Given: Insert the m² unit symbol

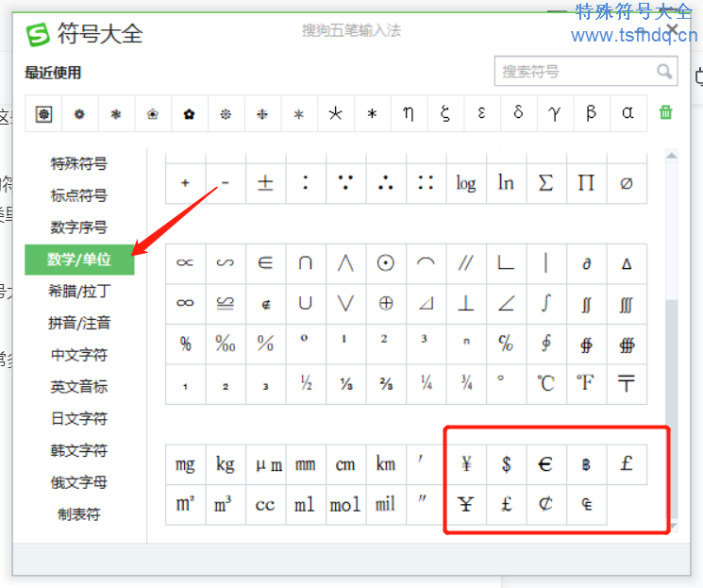Looking at the screenshot, I should 185,505.
